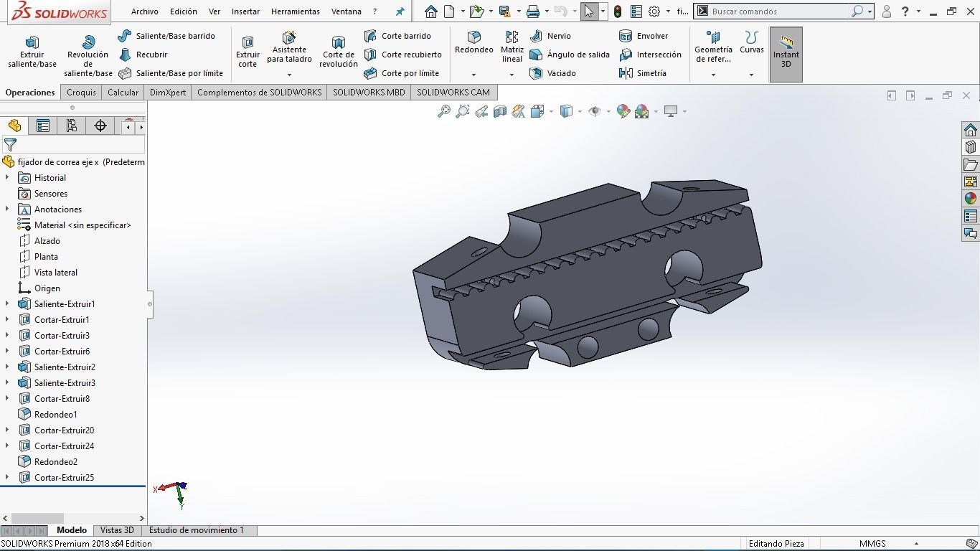Click the Previous view icon
This screenshot has height=551, width=980.
[481, 111]
